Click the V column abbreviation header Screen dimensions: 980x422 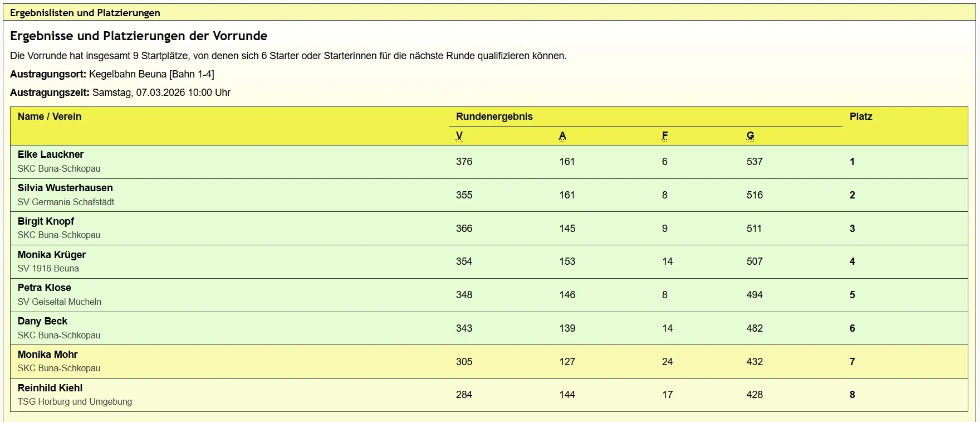tap(459, 135)
